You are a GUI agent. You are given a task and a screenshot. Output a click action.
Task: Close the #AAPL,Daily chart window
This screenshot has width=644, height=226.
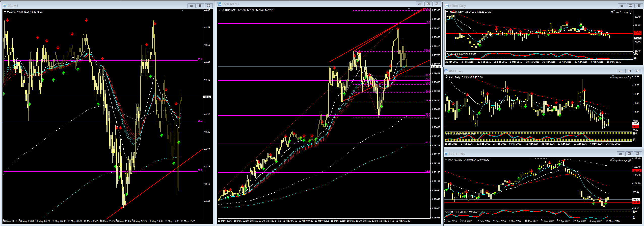(638, 154)
